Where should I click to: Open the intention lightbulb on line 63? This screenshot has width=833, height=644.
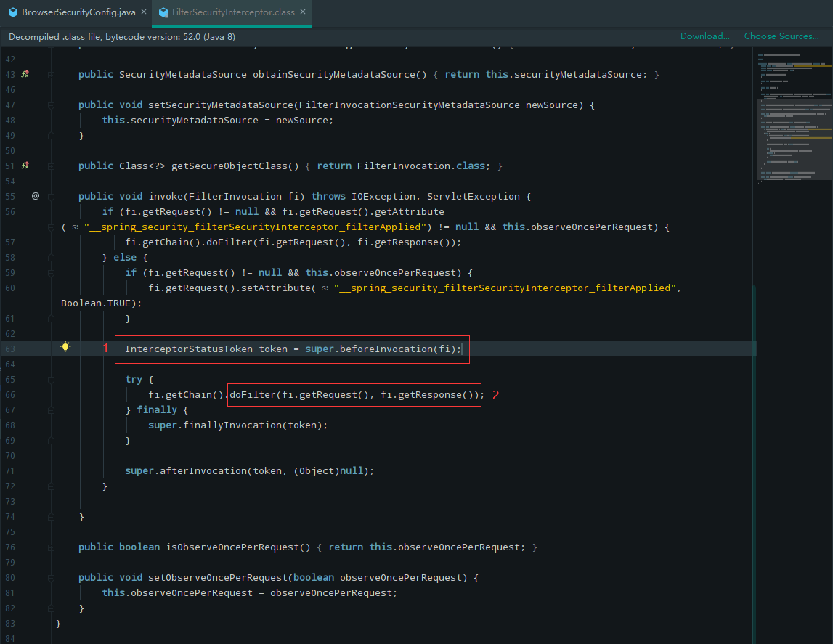(x=65, y=347)
